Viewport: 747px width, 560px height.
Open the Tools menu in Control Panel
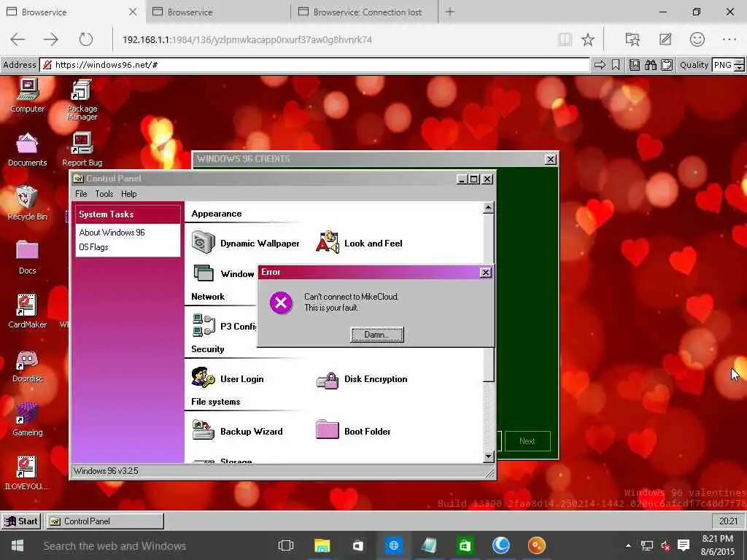tap(104, 194)
